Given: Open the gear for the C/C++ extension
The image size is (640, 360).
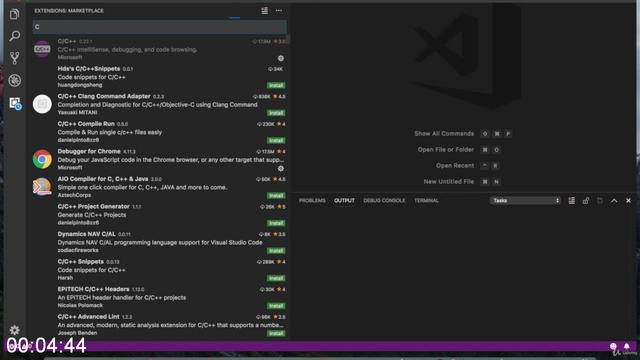Looking at the screenshot, I should [x=281, y=58].
